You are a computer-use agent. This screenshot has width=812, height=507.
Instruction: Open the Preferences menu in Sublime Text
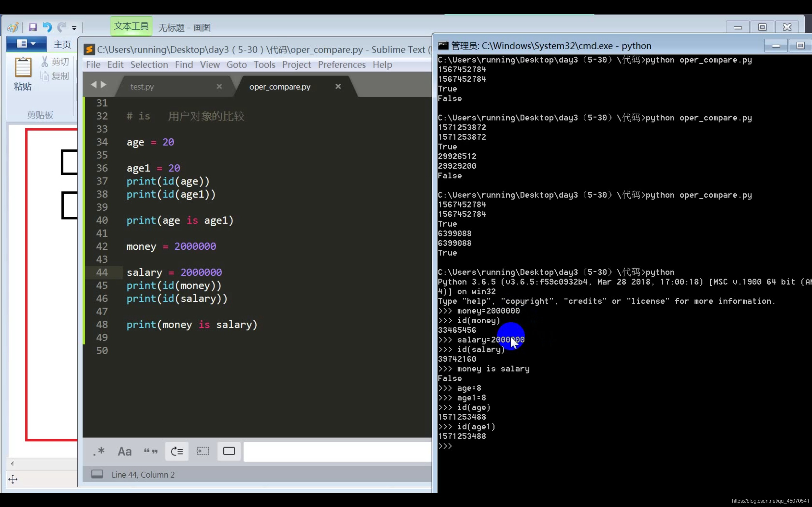pyautogui.click(x=342, y=64)
